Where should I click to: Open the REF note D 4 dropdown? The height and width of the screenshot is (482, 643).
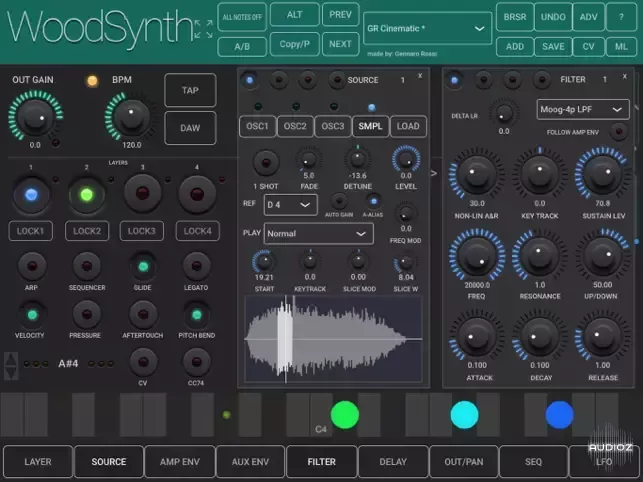290,205
